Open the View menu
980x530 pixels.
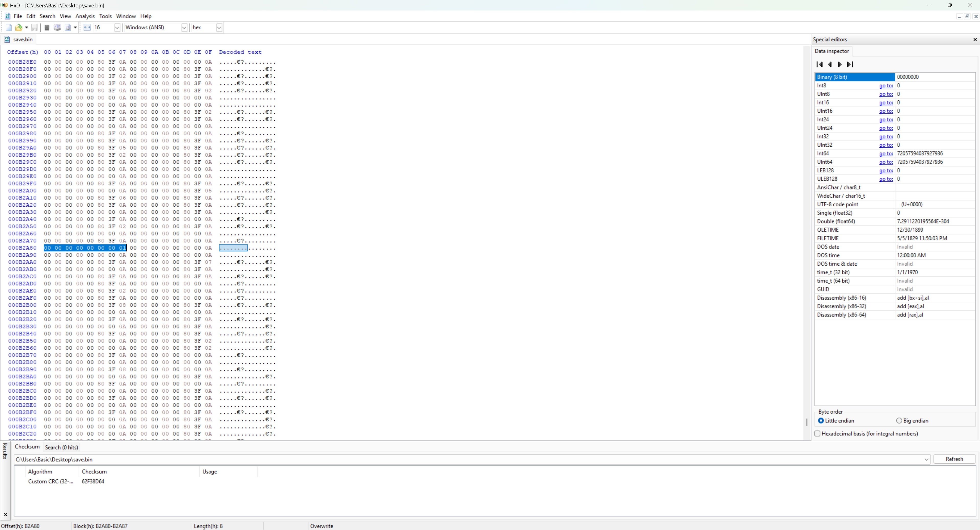(x=65, y=16)
